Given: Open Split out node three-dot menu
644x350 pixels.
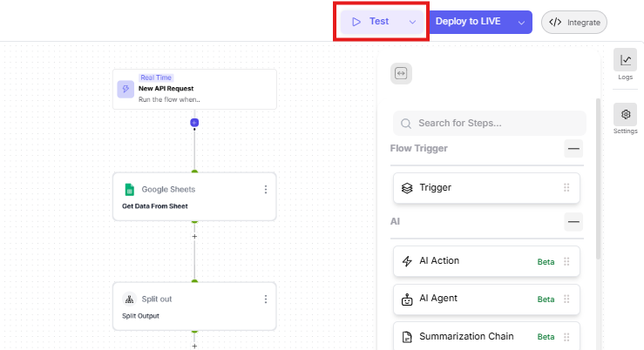Looking at the screenshot, I should [x=266, y=299].
